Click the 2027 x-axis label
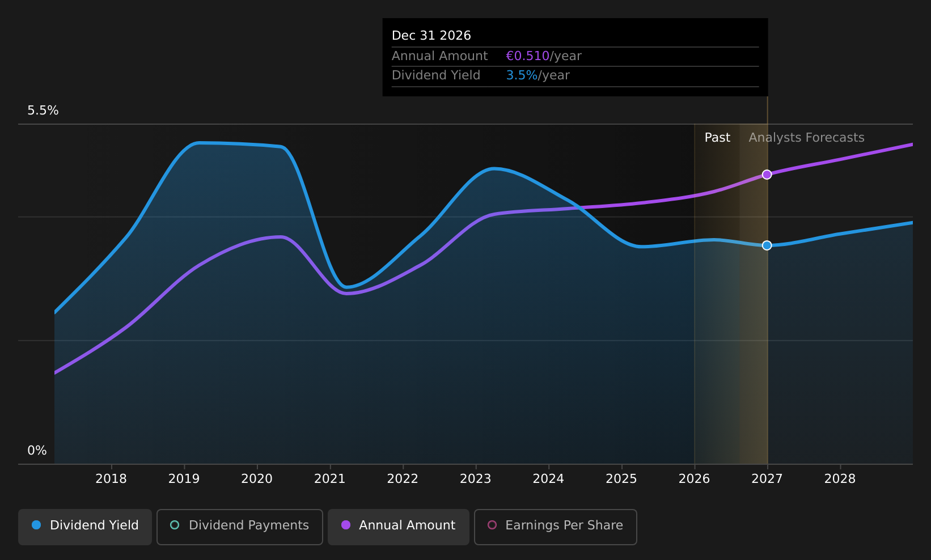The height and width of the screenshot is (560, 931). tap(767, 479)
